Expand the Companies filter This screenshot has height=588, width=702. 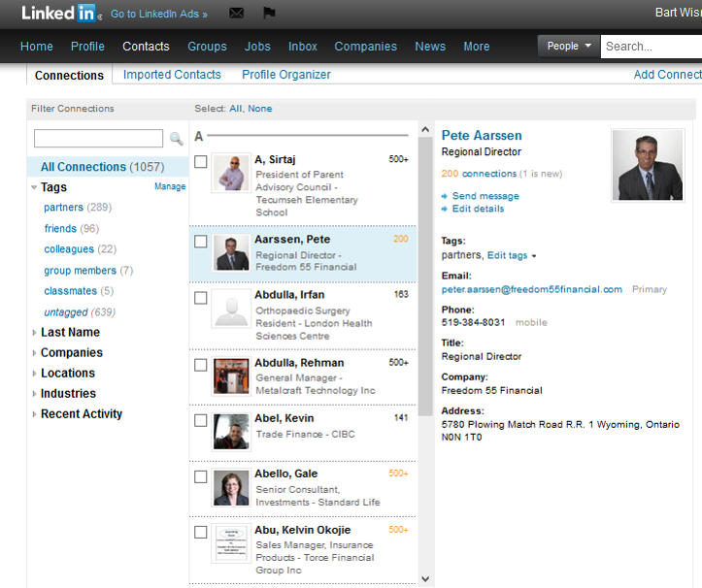34,353
